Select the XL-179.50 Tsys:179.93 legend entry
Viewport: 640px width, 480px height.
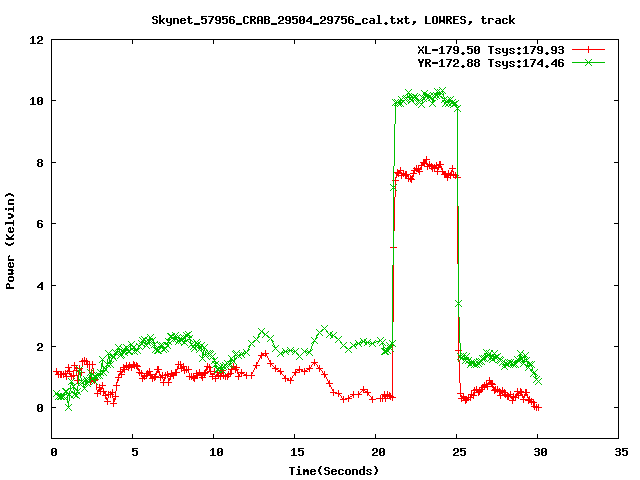pos(490,50)
